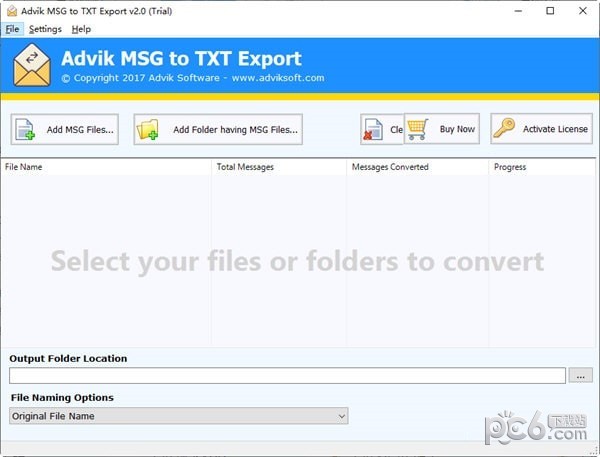Open the Help menu
Viewport: 600px width, 457px height.
(x=81, y=29)
